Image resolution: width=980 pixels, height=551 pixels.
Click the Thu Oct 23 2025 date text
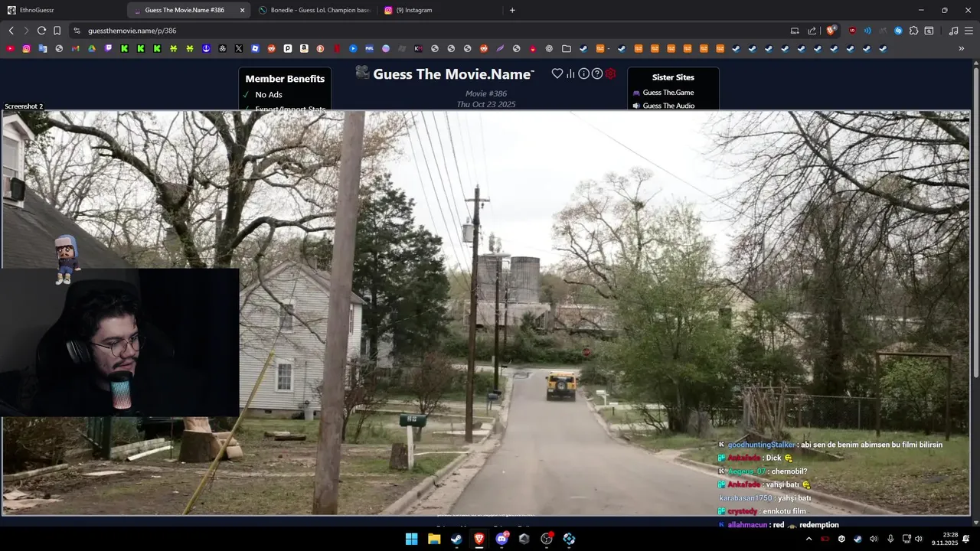point(486,104)
